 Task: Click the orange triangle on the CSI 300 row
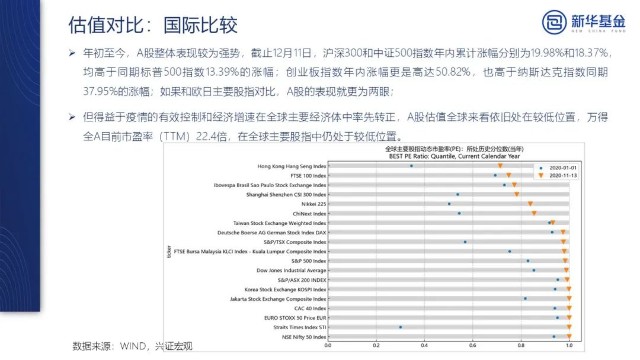click(517, 195)
